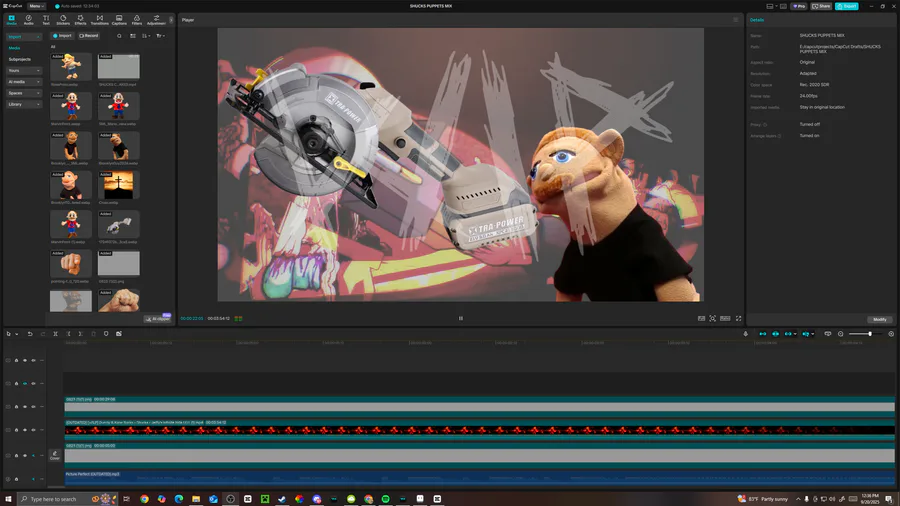
Task: Expand the AI media section
Action: (24, 82)
